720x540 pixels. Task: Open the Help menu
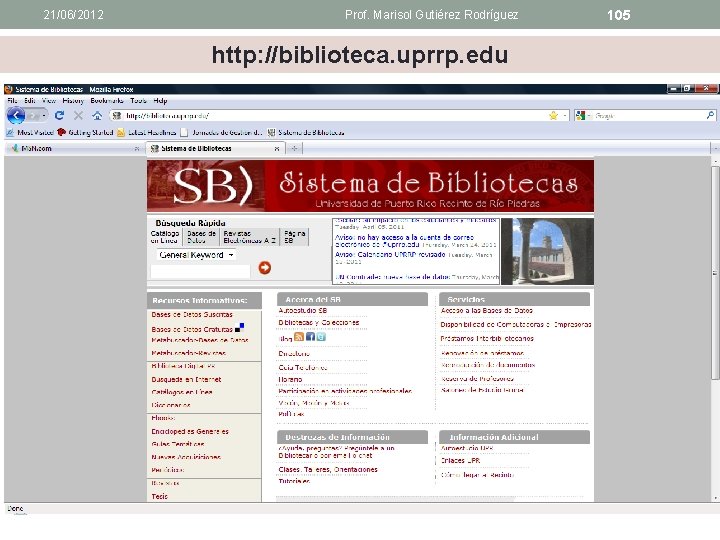(160, 101)
